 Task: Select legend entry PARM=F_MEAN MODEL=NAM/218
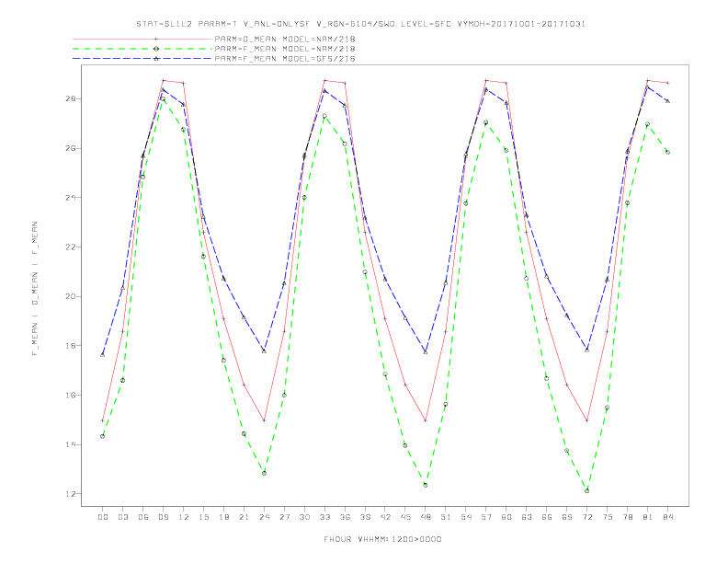(285, 49)
